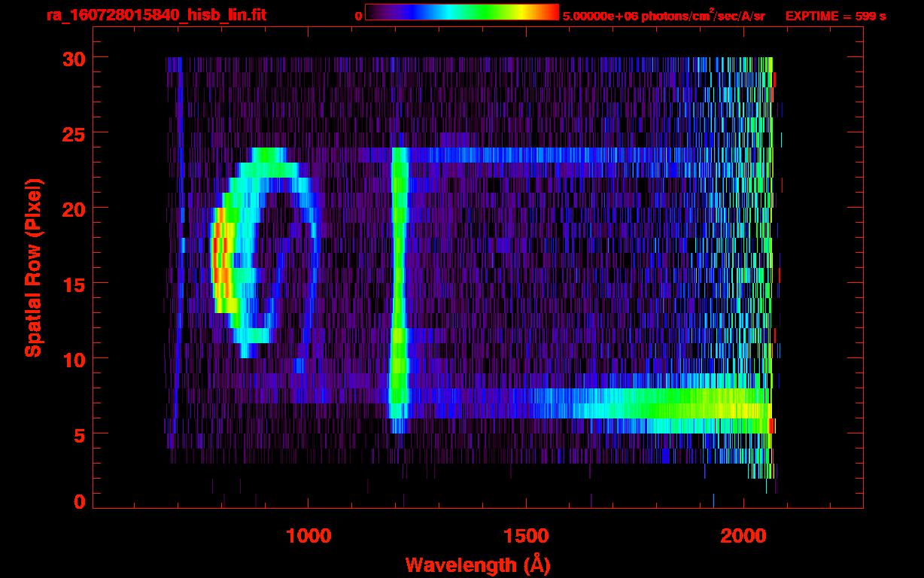Click the Spatial Row (Pixel) axis label
Image resolution: width=924 pixels, height=578 pixels.
pos(34,267)
